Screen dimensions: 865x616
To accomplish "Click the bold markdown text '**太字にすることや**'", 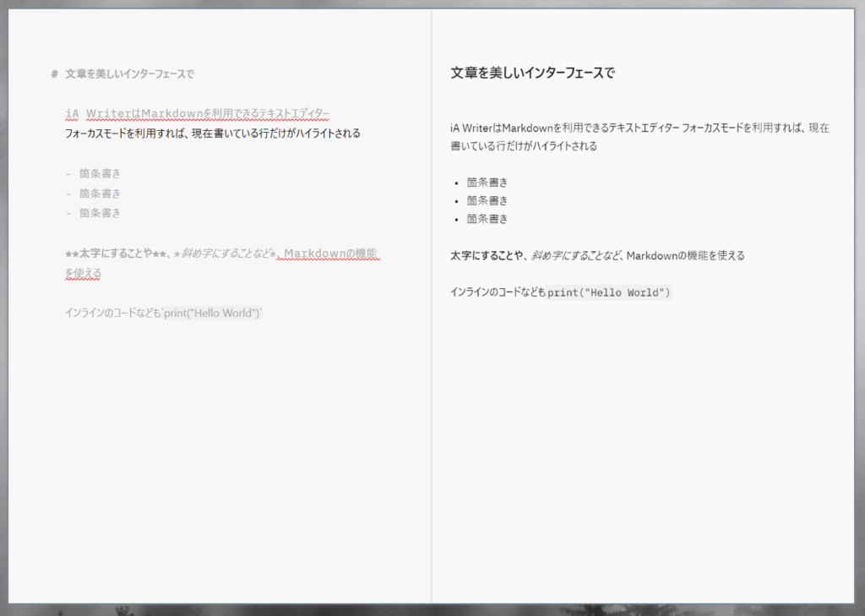I will click(x=116, y=253).
